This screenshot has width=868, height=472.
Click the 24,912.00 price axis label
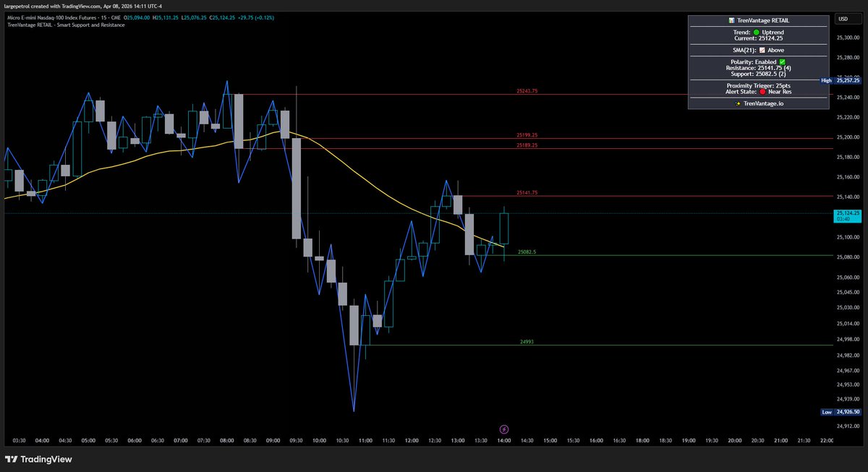click(x=848, y=426)
